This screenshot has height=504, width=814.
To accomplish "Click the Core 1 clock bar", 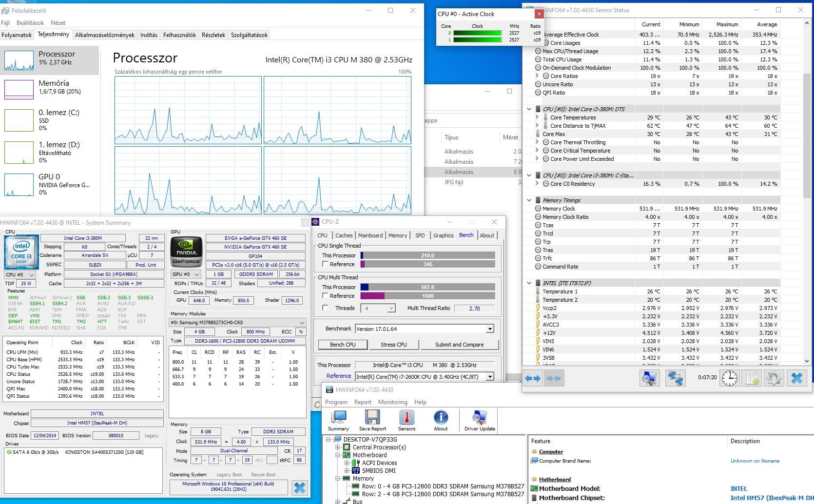I will [x=477, y=40].
